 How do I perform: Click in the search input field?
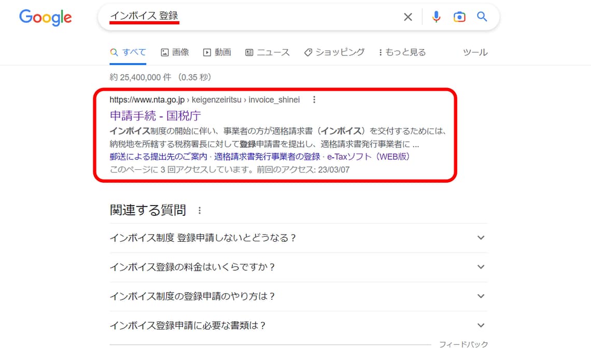tap(285, 17)
